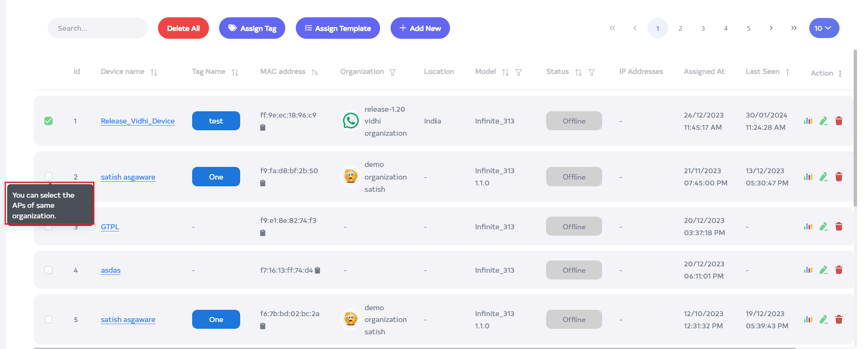Image resolution: width=868 pixels, height=349 pixels.
Task: Uncheck the Release_Vidhi_Device row checkbox
Action: click(x=48, y=121)
